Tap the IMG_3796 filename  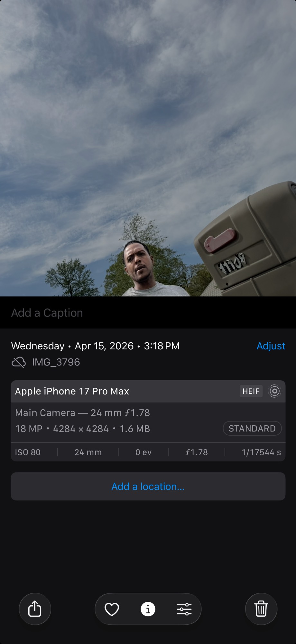point(56,362)
